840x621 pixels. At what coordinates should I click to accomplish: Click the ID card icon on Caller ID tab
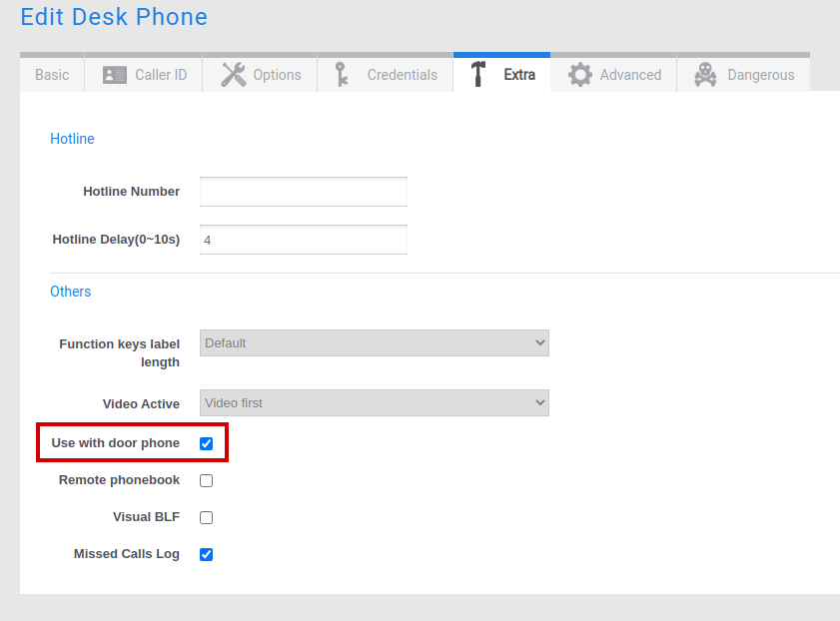pos(115,75)
